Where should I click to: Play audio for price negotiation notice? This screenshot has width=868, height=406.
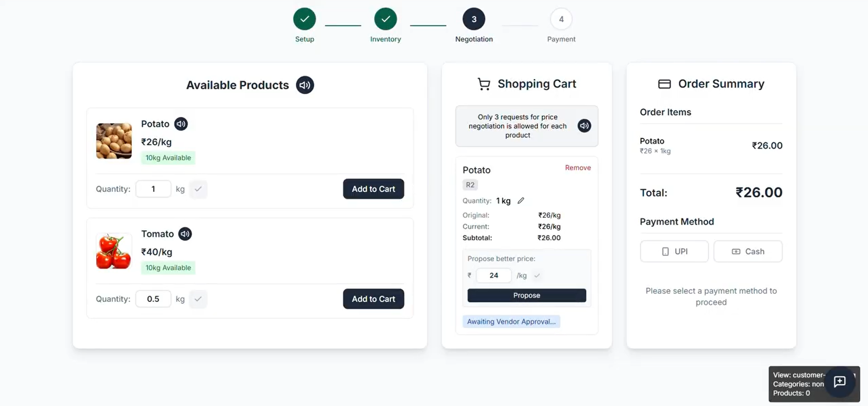pos(584,126)
